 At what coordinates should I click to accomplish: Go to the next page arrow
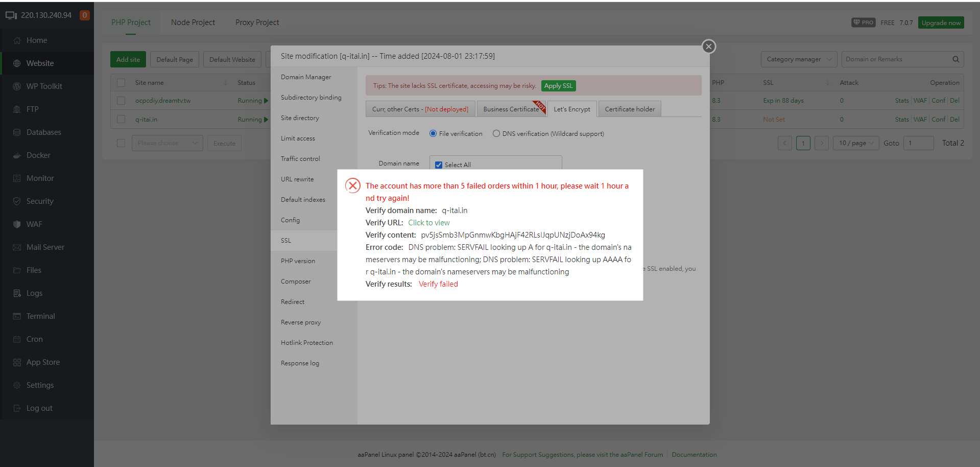822,143
